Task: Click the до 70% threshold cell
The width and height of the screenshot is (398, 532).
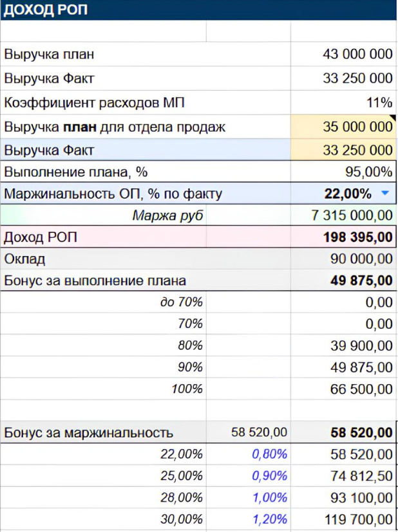Action: [181, 302]
